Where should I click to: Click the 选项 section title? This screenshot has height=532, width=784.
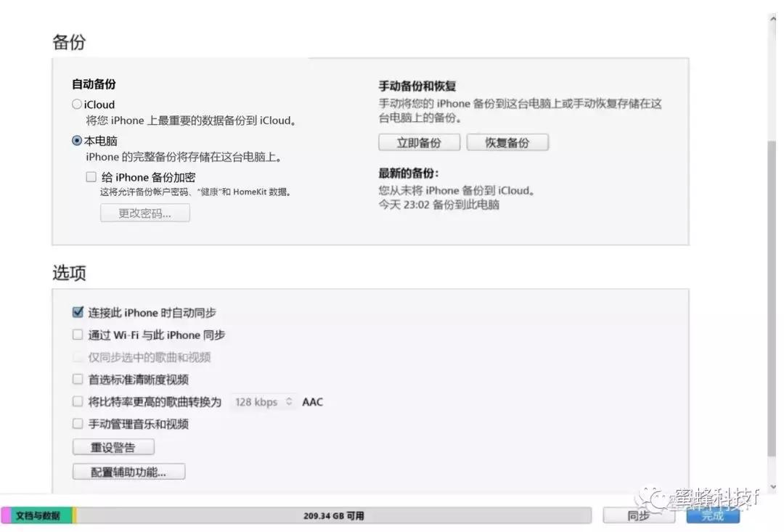(x=69, y=273)
